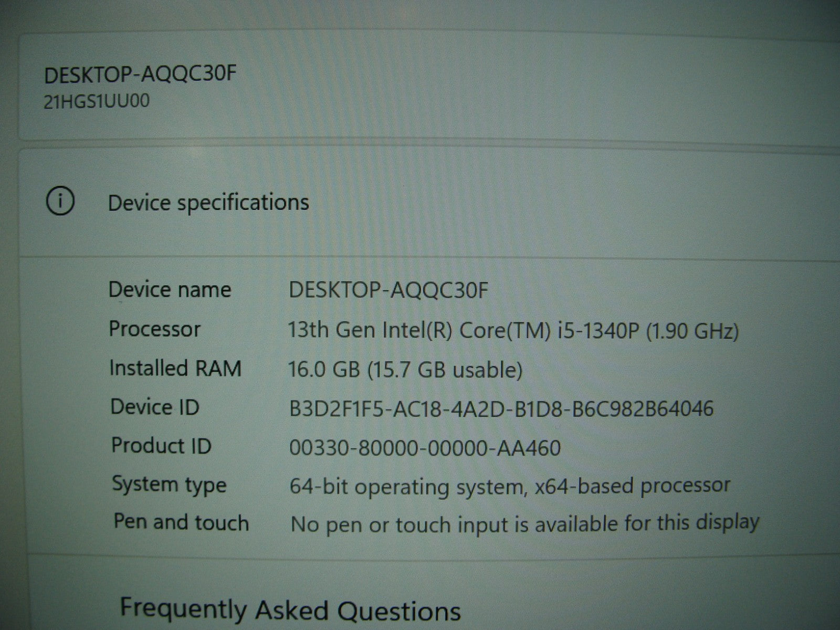Select the 64-bit operating system value

509,487
